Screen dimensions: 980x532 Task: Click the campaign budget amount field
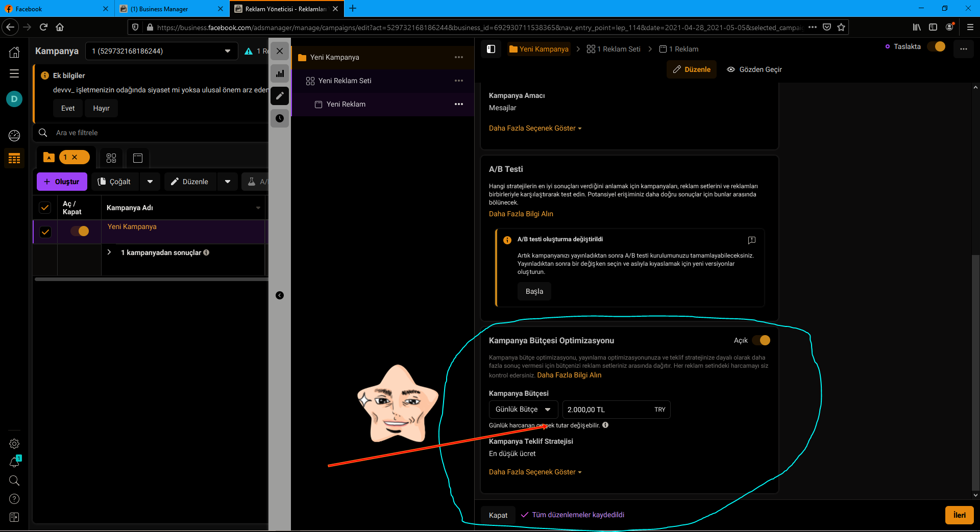[607, 410]
